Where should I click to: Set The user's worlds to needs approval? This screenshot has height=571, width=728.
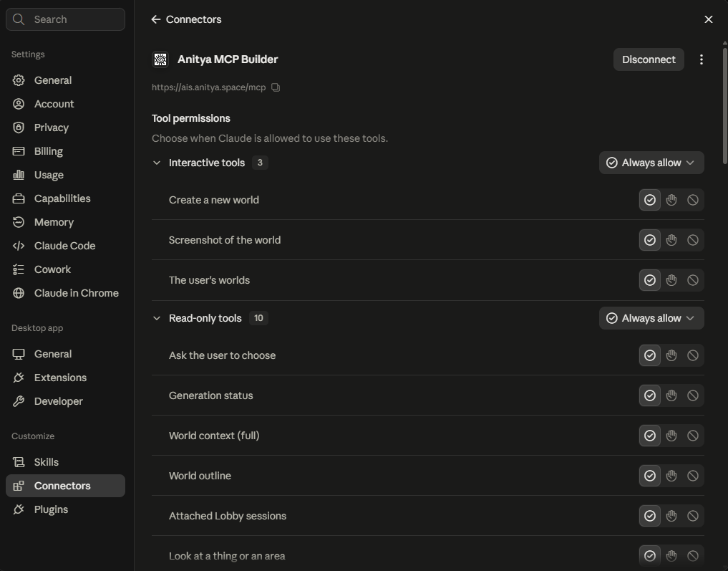click(671, 280)
